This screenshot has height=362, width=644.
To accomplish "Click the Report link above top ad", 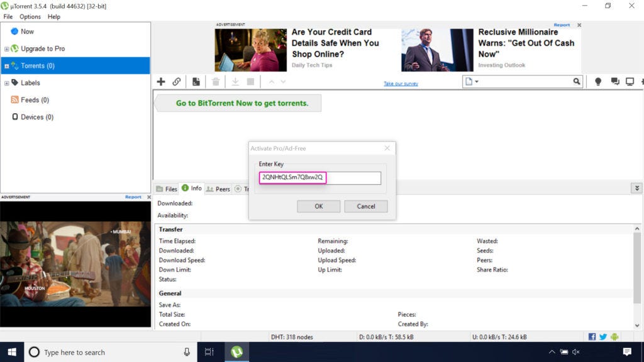I will tap(562, 25).
